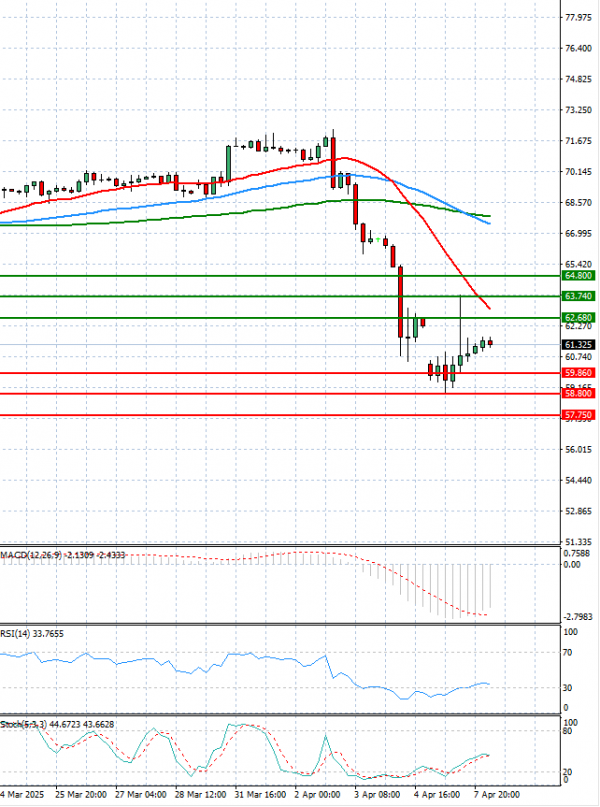Select the 57.750 support level label
Screen dimensions: 600x807
[578, 415]
